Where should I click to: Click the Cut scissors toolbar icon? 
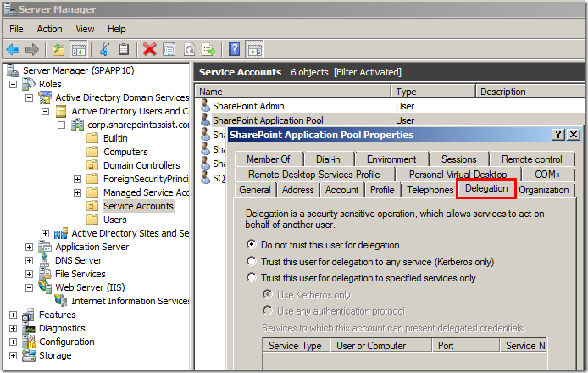tap(105, 49)
